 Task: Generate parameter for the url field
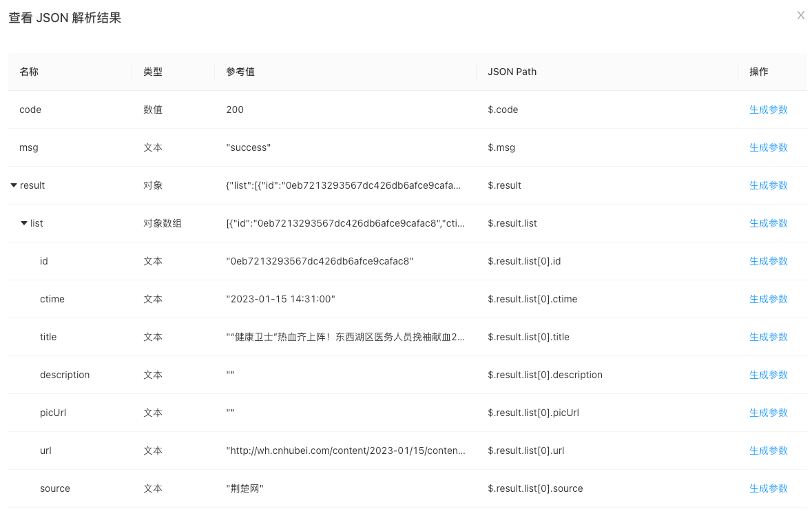click(x=768, y=450)
